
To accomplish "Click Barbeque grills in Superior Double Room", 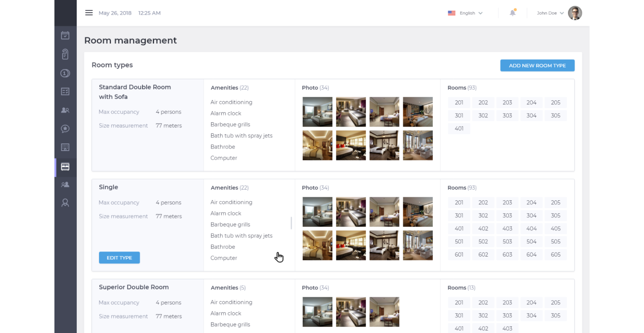I will (x=230, y=325).
